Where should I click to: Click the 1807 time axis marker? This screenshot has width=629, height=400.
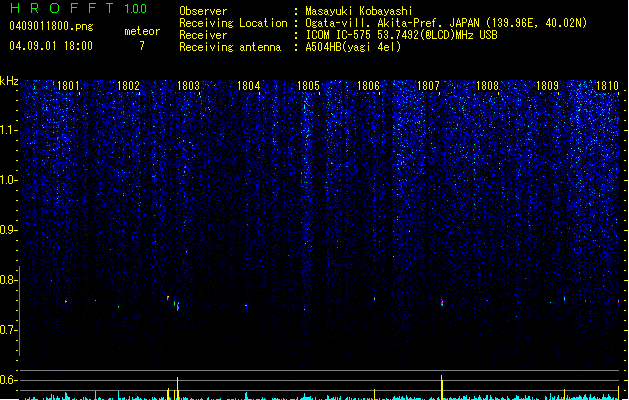pos(428,86)
